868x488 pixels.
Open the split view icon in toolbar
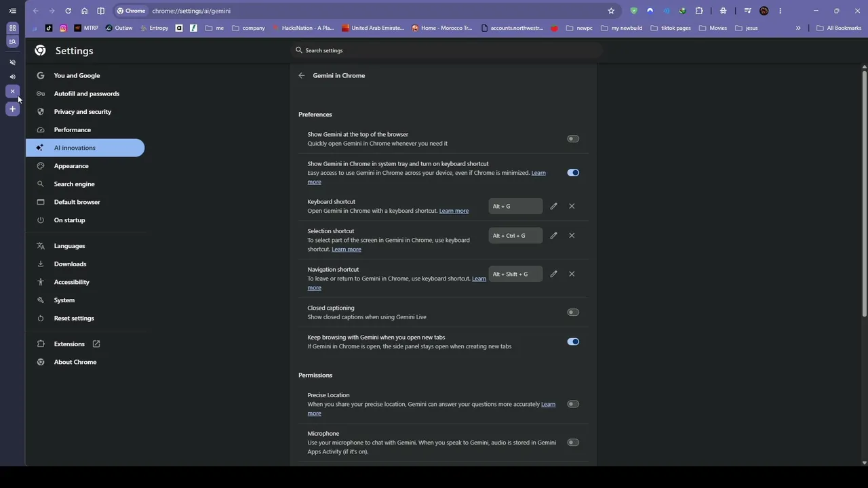101,11
